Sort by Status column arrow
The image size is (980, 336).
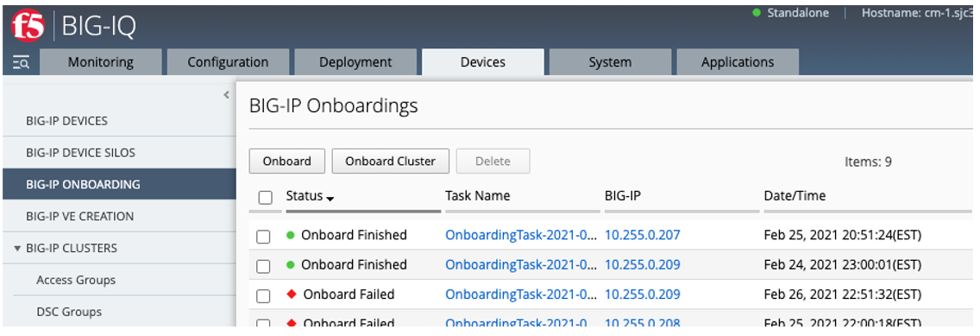pos(330,199)
